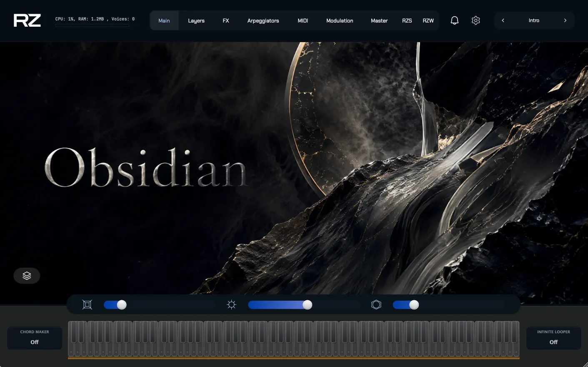Open the RZS tab

pos(407,20)
